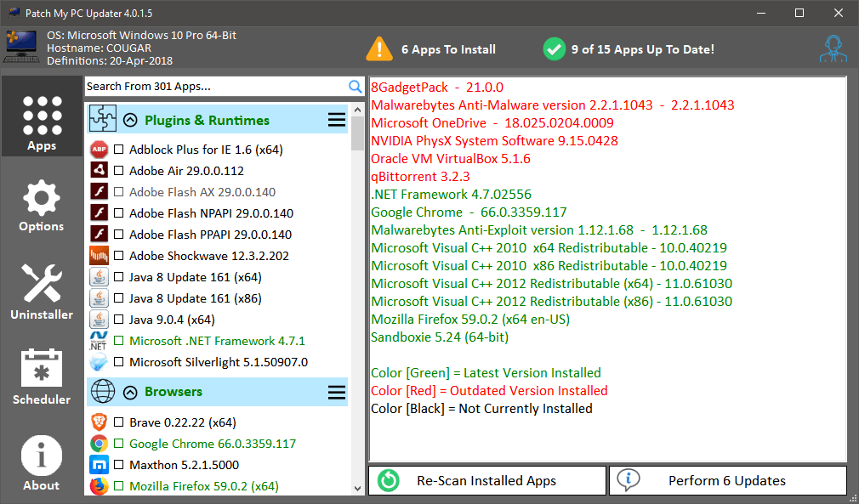Click the Microsoft Silverlight icon
This screenshot has height=504, width=859.
click(x=99, y=362)
